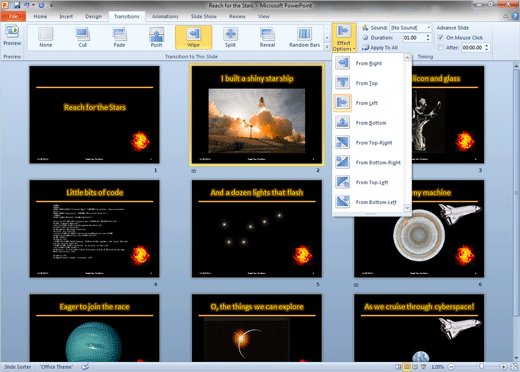Viewport: 520px width, 372px height.
Task: Adjust the zoom slider handle
Action: (481, 367)
